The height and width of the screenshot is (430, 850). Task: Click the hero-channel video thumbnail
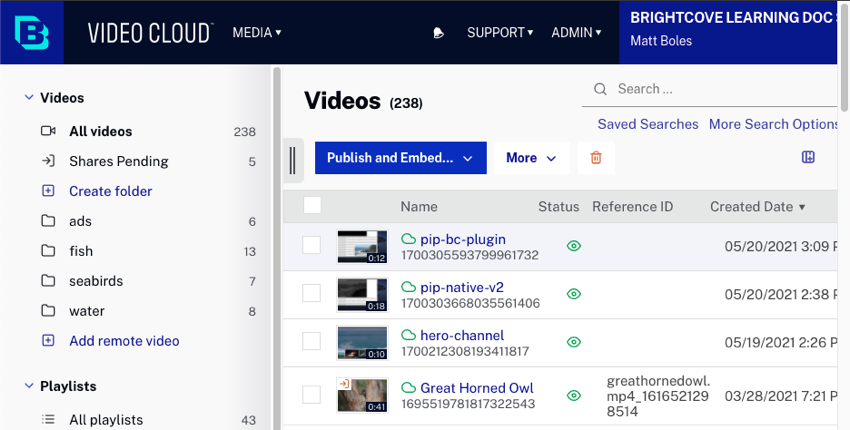point(362,342)
